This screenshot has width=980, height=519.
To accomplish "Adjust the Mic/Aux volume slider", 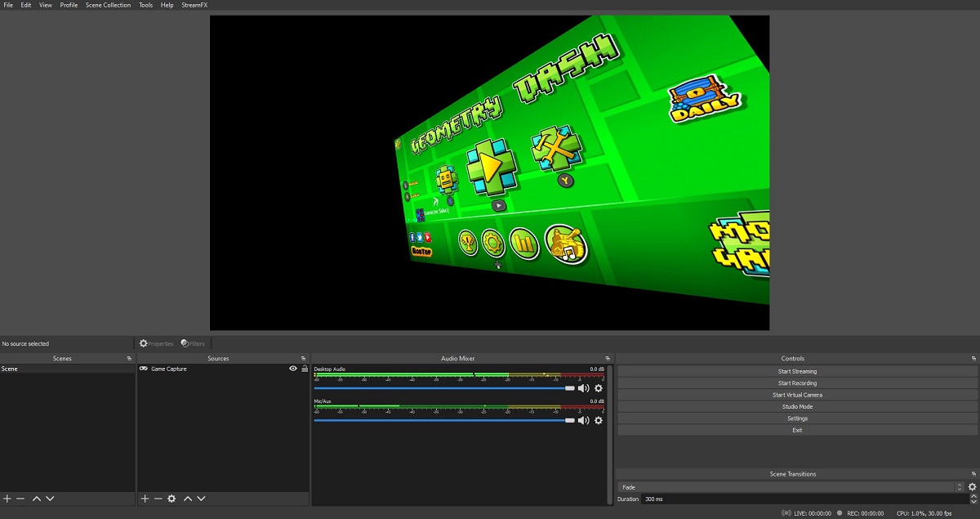I will coord(444,420).
